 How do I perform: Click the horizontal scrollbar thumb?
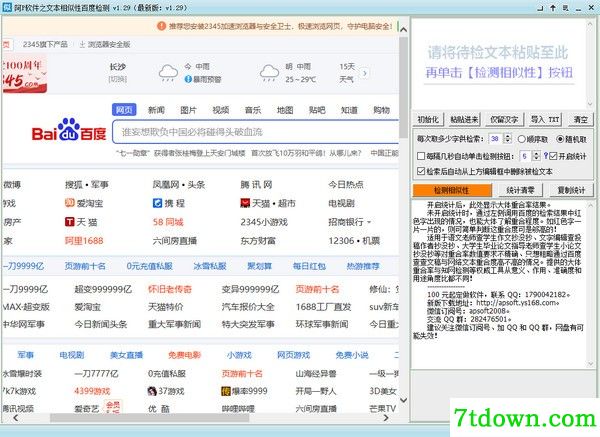point(149,418)
